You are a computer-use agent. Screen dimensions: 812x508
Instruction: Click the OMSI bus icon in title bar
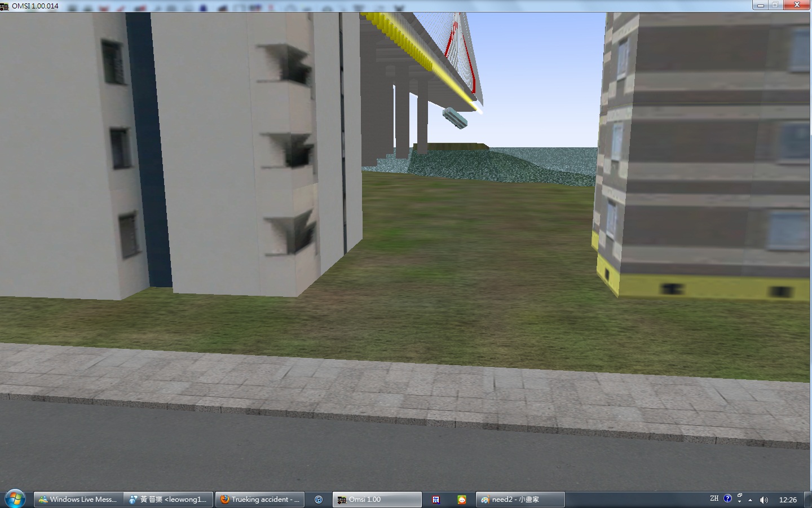click(5, 6)
